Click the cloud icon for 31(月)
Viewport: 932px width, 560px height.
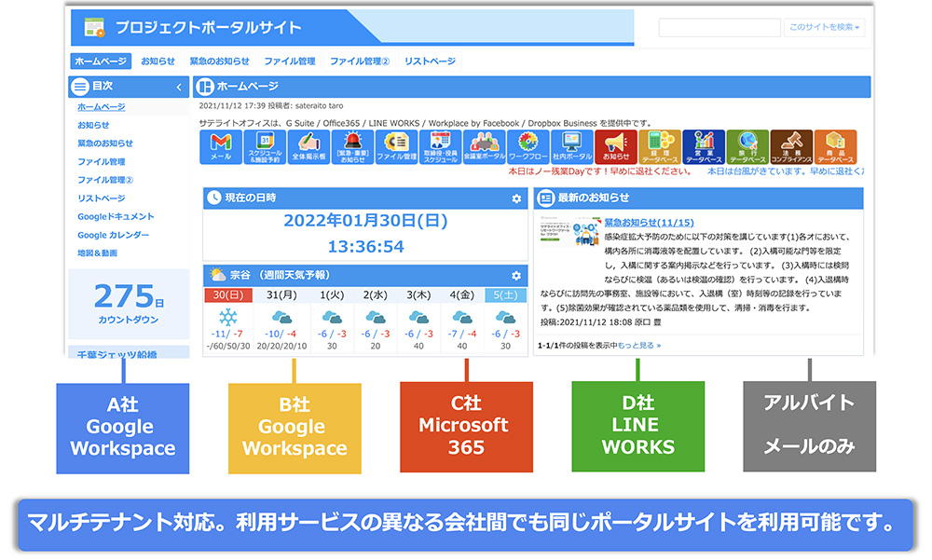click(281, 317)
